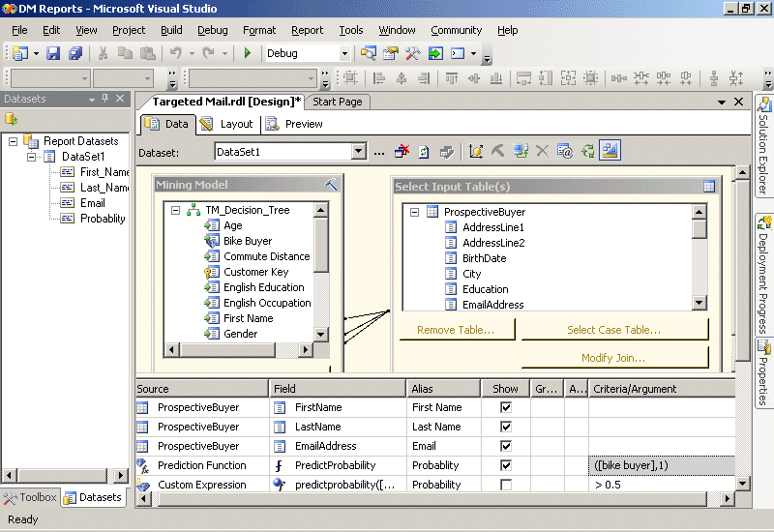The image size is (774, 532).
Task: Open the Datasets panel options dropdown arrow
Action: [92, 99]
